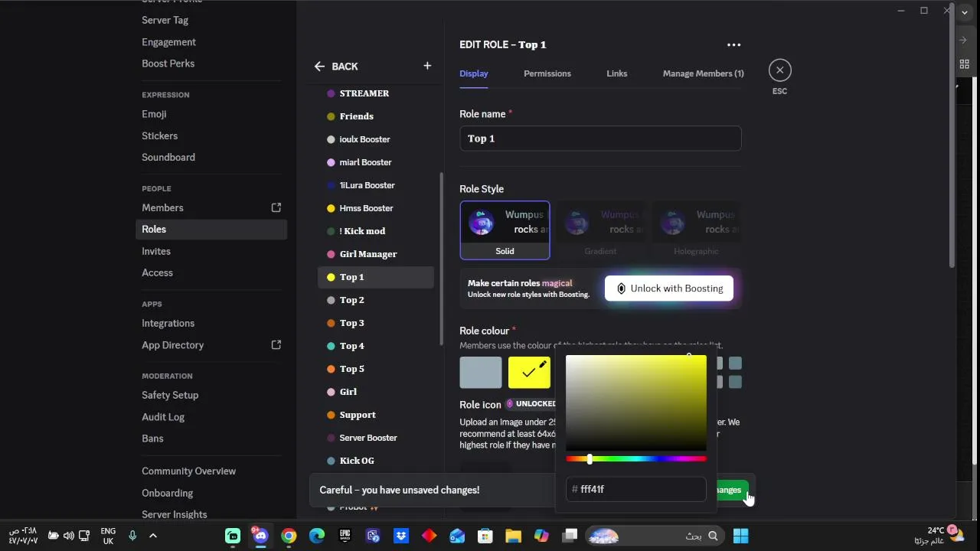Click the hex colour input field
Screen dimensions: 980x551
(635, 489)
